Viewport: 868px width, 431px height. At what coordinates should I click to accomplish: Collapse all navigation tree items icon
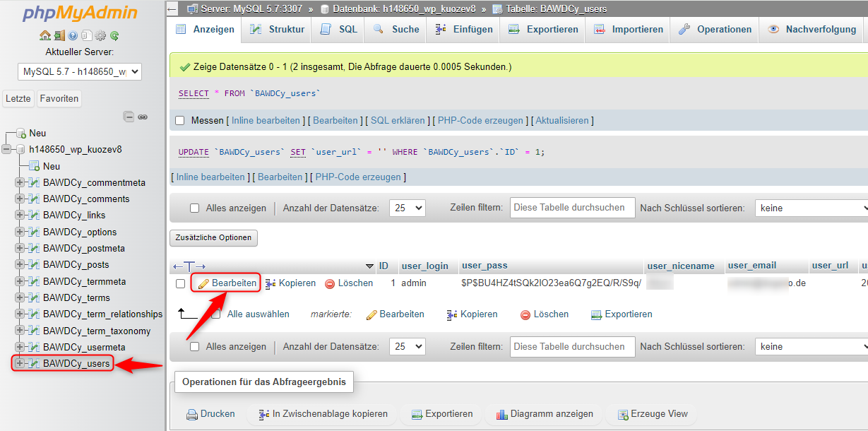pyautogui.click(x=129, y=117)
